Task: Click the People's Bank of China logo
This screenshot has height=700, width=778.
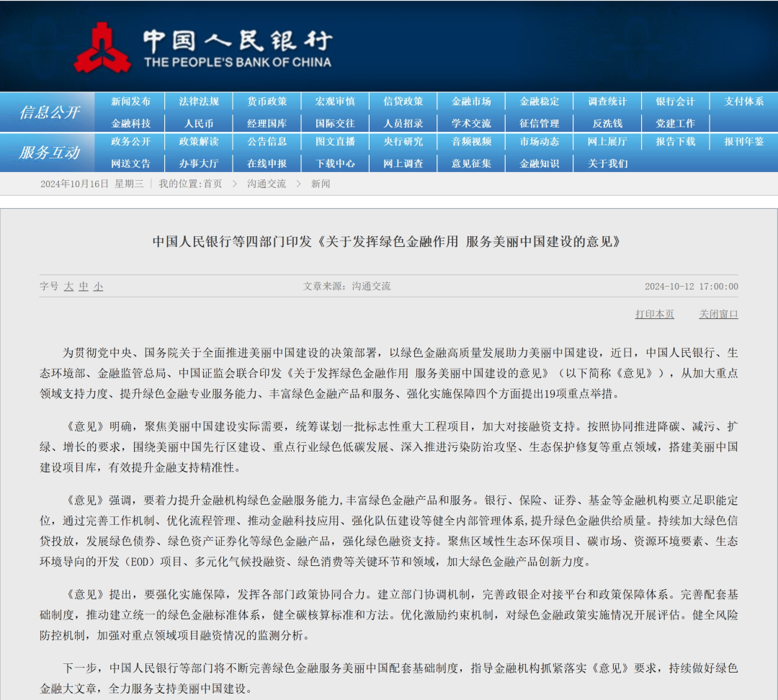Action: 202,48
